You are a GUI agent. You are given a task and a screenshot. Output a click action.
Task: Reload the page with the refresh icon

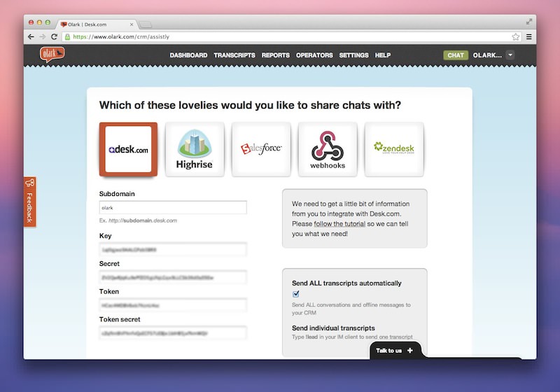click(x=55, y=36)
